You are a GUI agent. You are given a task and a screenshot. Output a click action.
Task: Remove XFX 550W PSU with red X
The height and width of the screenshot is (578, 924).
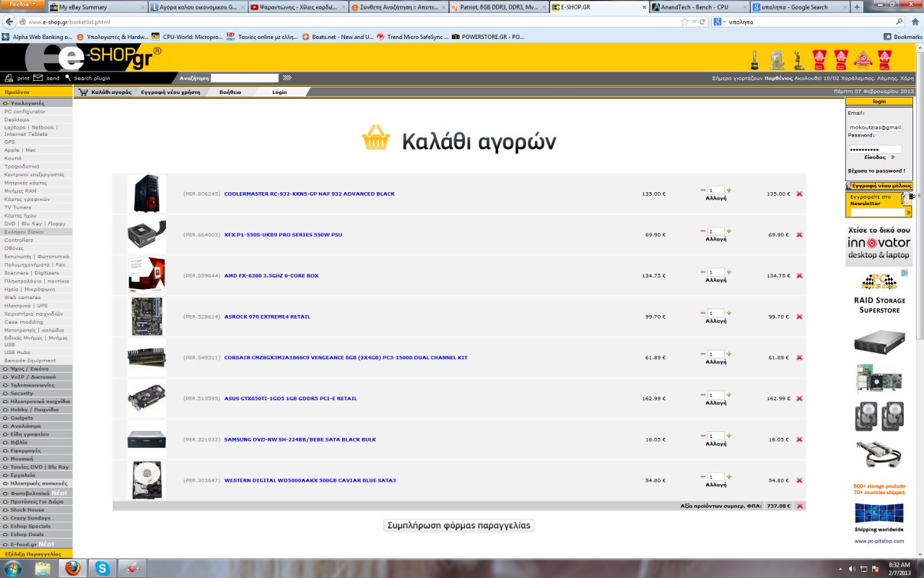[799, 235]
